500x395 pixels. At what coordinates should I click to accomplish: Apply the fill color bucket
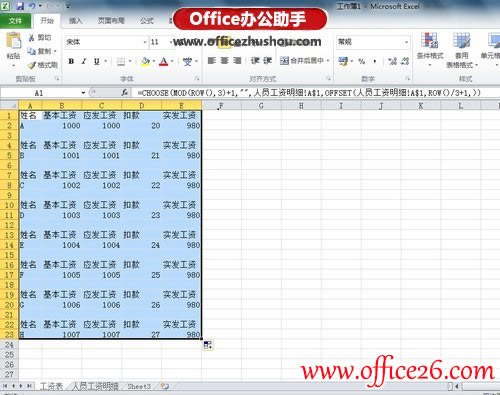click(145, 61)
